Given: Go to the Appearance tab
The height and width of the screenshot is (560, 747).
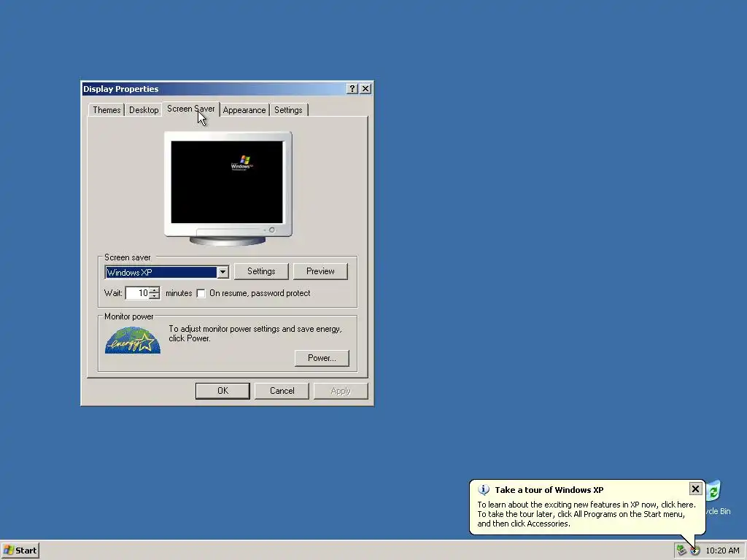Looking at the screenshot, I should (244, 110).
